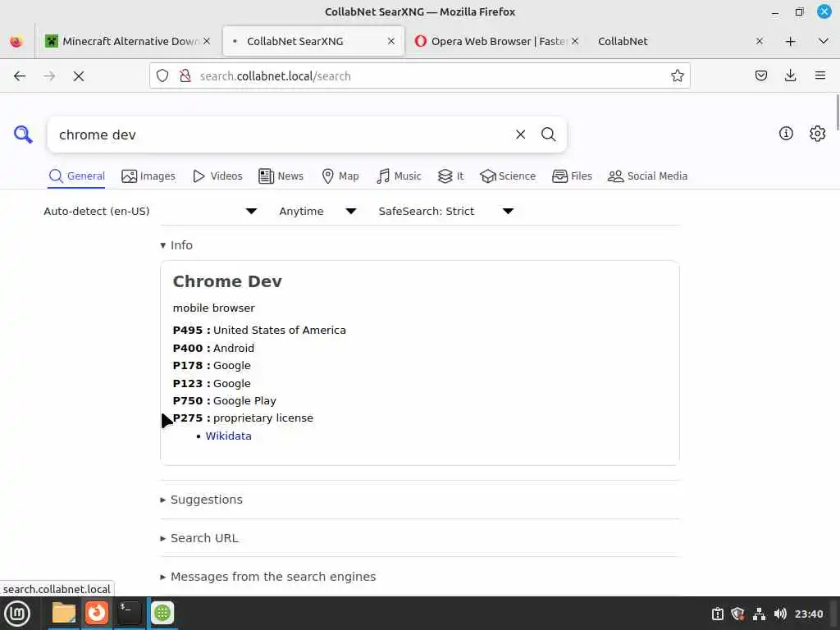Select the Music search category

(x=399, y=176)
